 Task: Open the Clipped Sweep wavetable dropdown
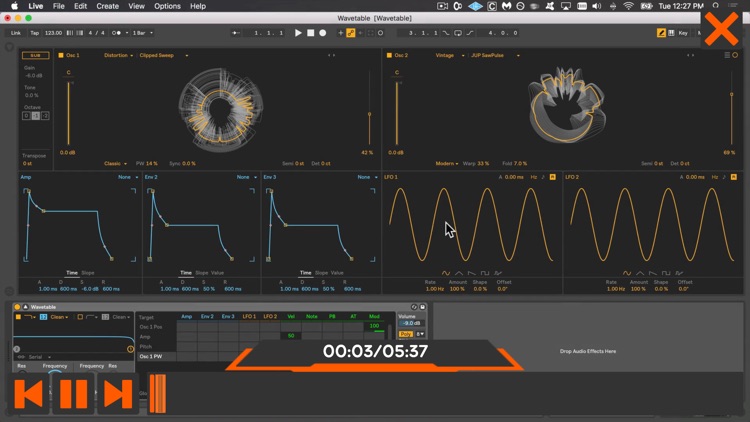[x=164, y=56]
